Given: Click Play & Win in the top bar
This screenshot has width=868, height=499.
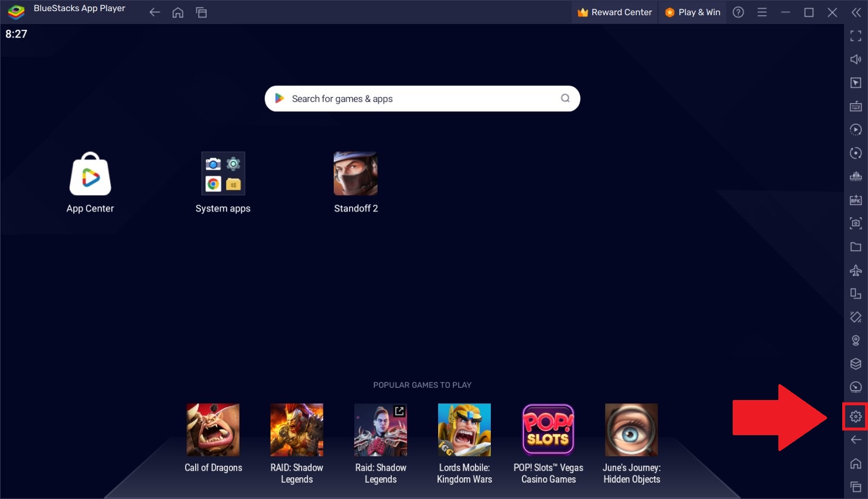Looking at the screenshot, I should [692, 12].
